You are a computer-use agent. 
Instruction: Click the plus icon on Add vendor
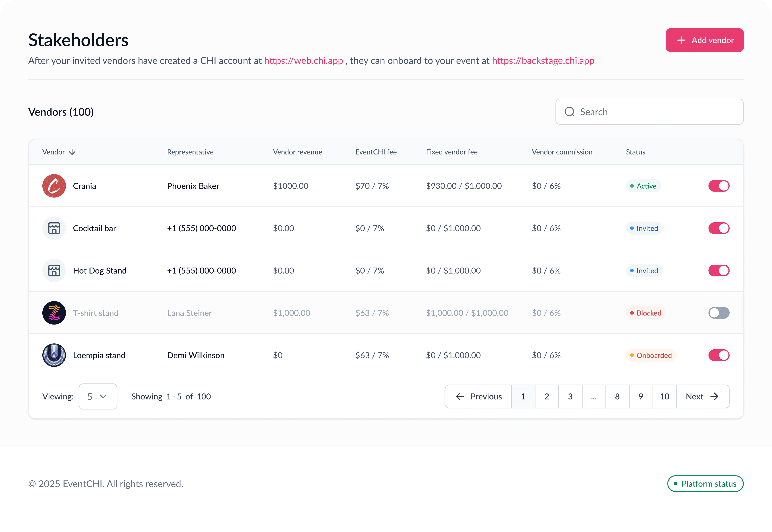pyautogui.click(x=681, y=40)
